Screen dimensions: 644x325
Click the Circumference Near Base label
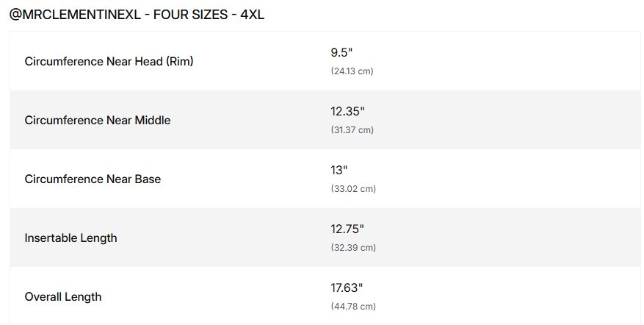[x=93, y=179]
